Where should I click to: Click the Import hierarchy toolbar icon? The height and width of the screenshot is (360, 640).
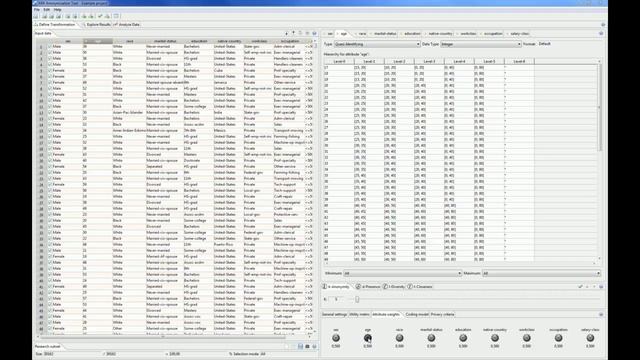coord(84,16)
